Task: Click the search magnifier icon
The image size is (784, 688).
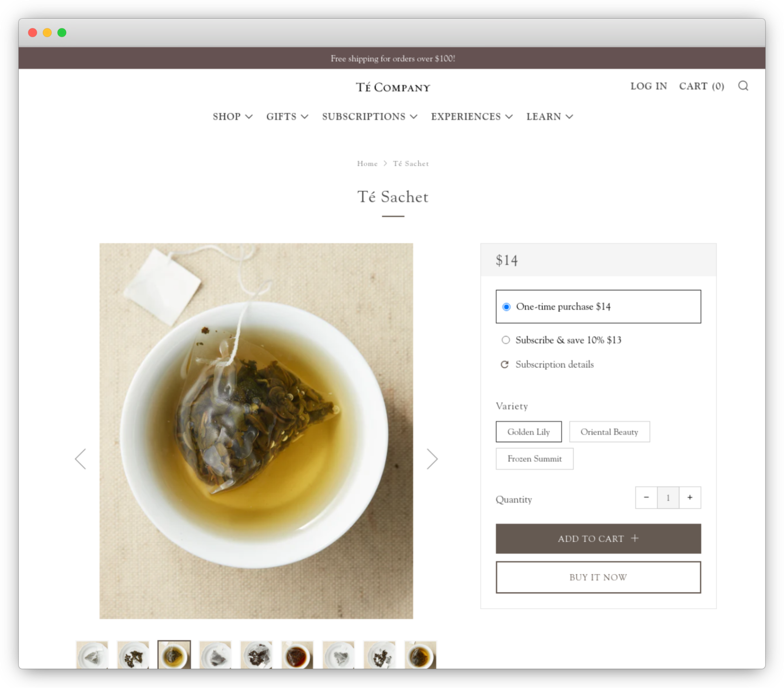Action: pos(743,86)
